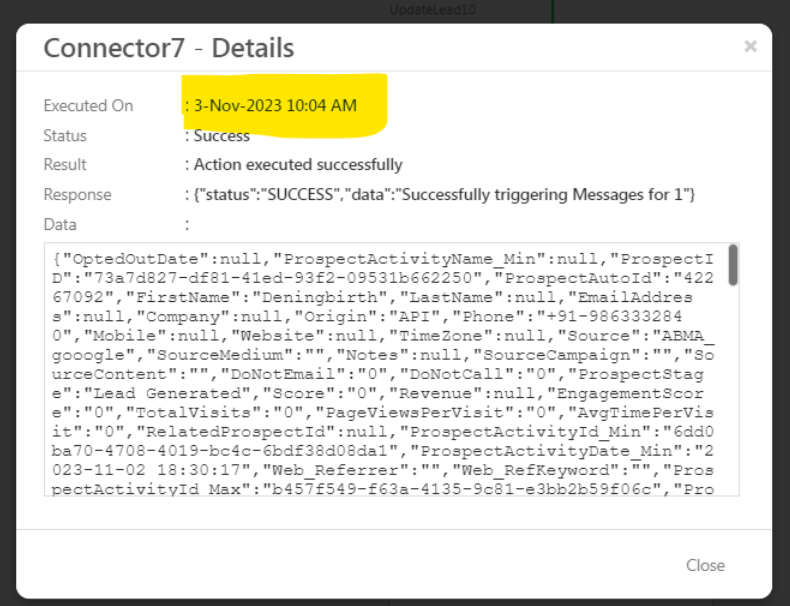
Task: Click the Status label
Action: (x=65, y=136)
